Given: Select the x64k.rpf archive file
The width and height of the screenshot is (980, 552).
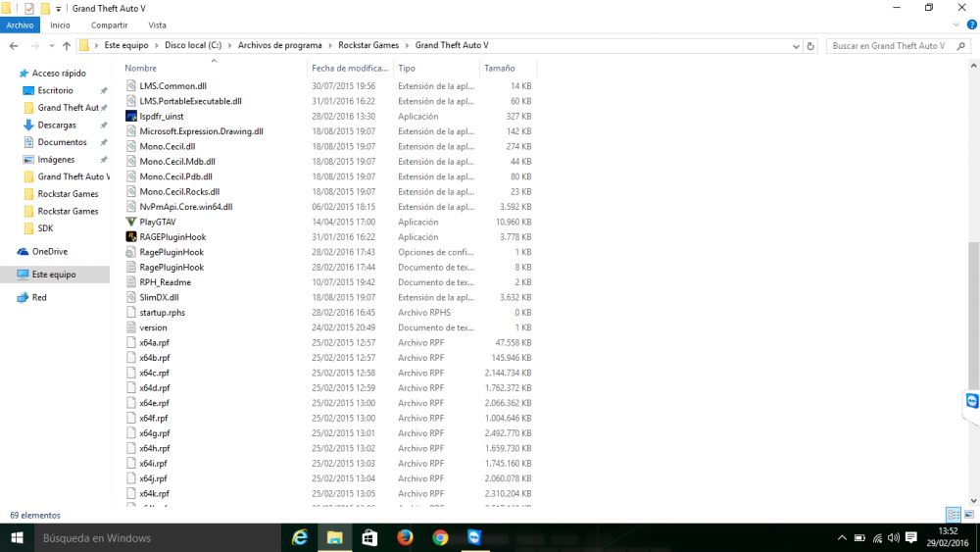Looking at the screenshot, I should [x=155, y=494].
